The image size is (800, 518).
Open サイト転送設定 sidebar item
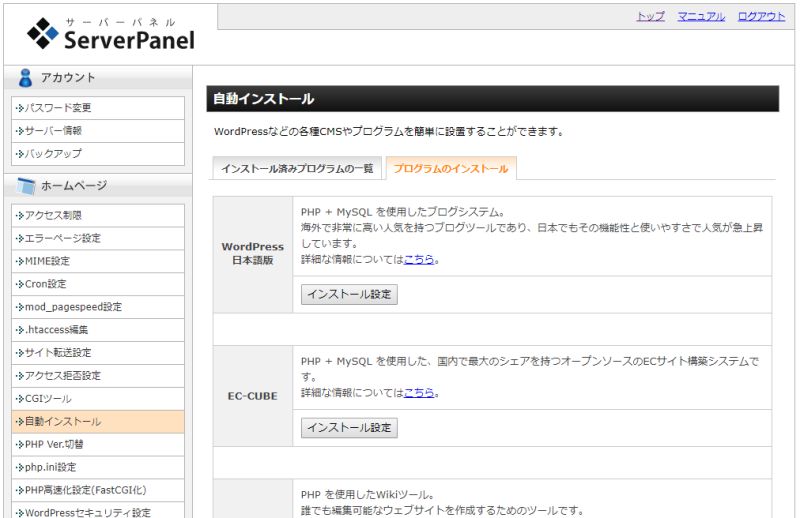(98, 353)
